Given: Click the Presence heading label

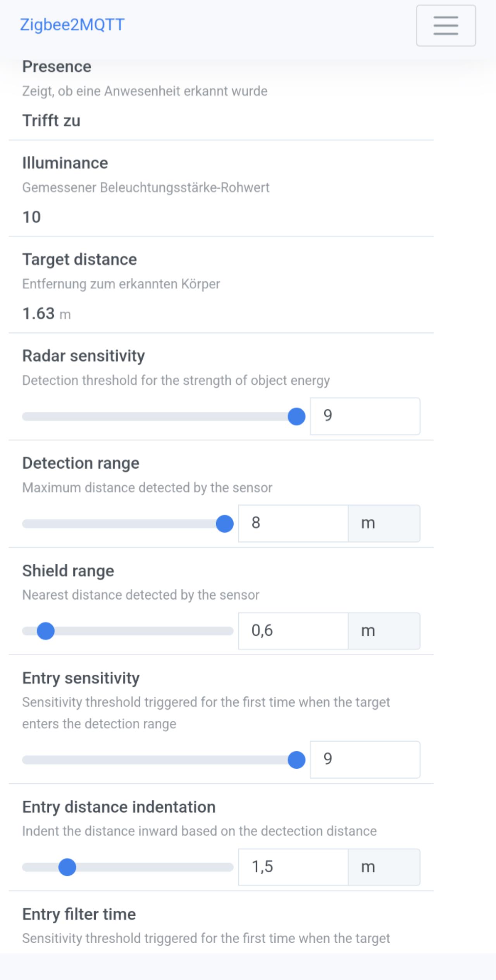Looking at the screenshot, I should point(57,67).
